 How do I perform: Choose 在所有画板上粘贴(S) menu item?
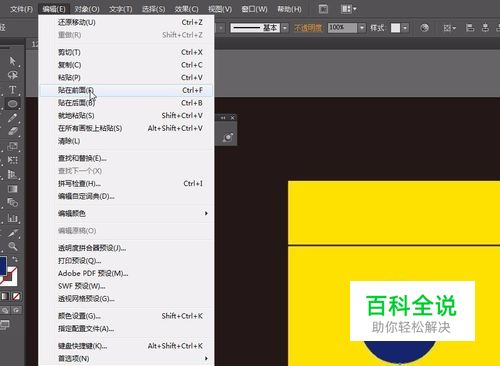pos(126,128)
